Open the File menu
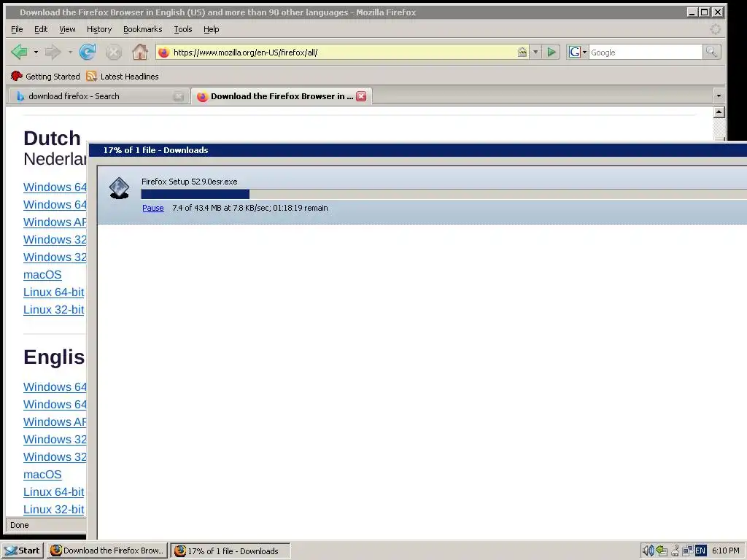This screenshot has width=747, height=560. tap(17, 29)
